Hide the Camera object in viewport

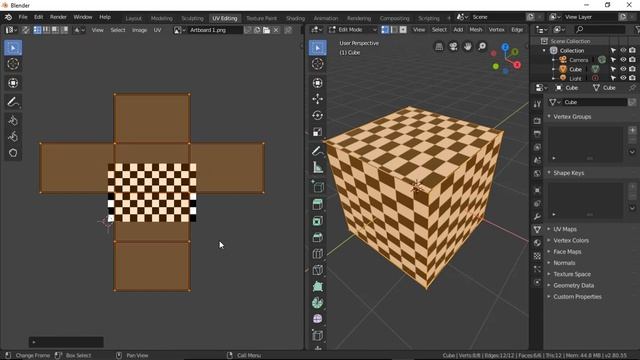623,60
